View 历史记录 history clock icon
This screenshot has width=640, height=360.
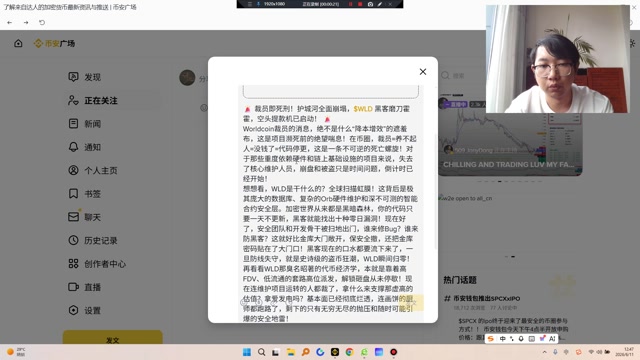coord(73,240)
